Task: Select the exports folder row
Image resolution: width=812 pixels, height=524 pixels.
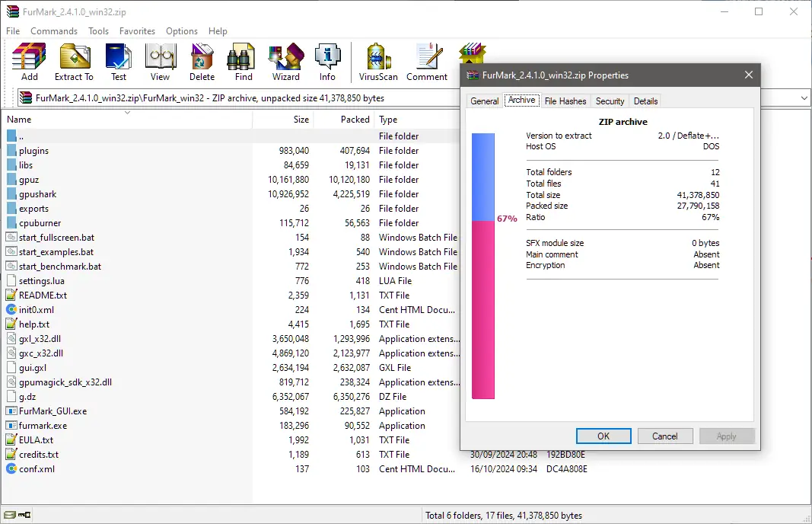Action: tap(231, 209)
